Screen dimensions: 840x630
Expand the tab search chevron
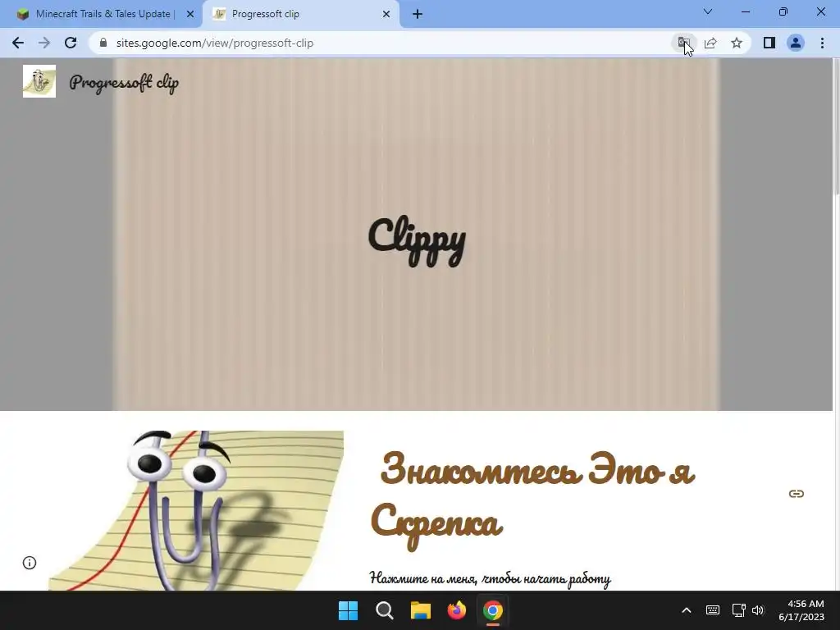pos(708,11)
